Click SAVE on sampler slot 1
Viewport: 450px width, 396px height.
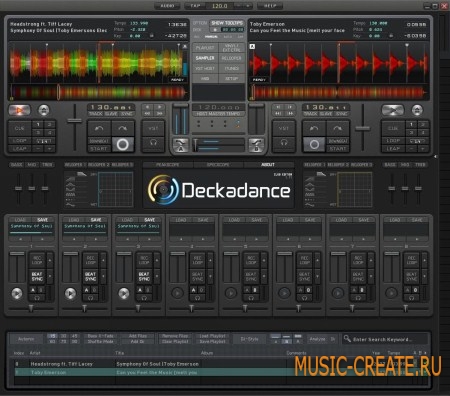43,220
